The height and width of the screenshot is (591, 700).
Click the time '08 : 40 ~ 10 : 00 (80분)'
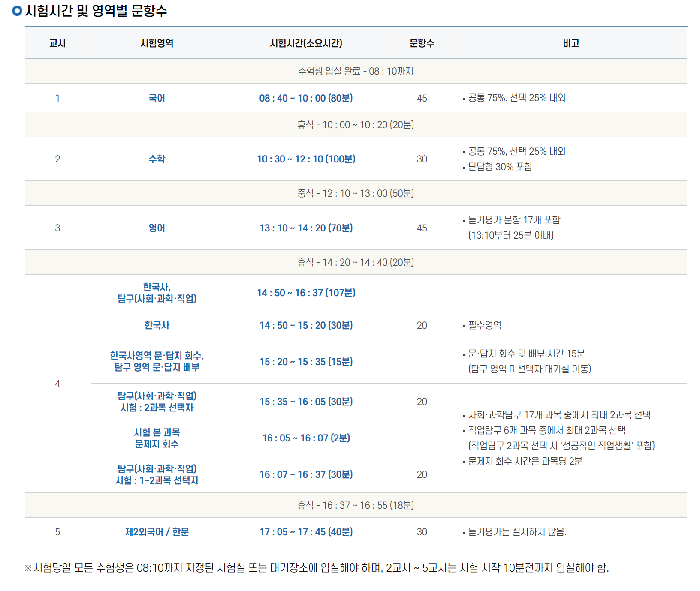click(306, 98)
